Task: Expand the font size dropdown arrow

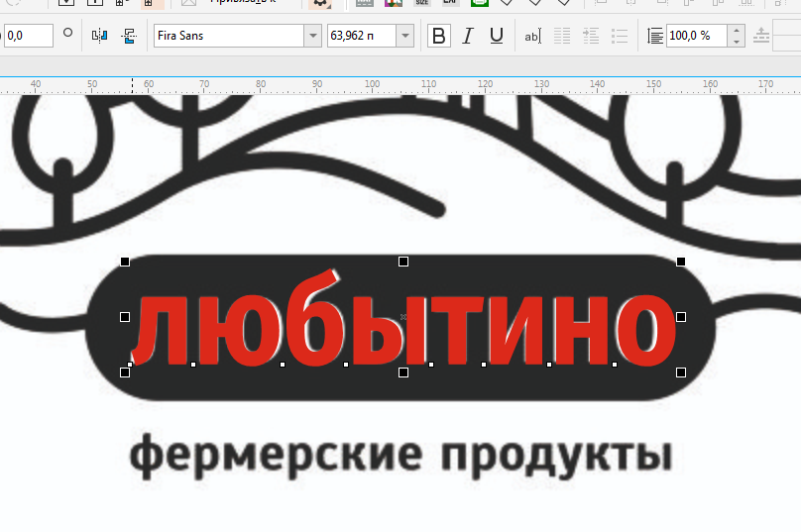Action: [x=405, y=36]
